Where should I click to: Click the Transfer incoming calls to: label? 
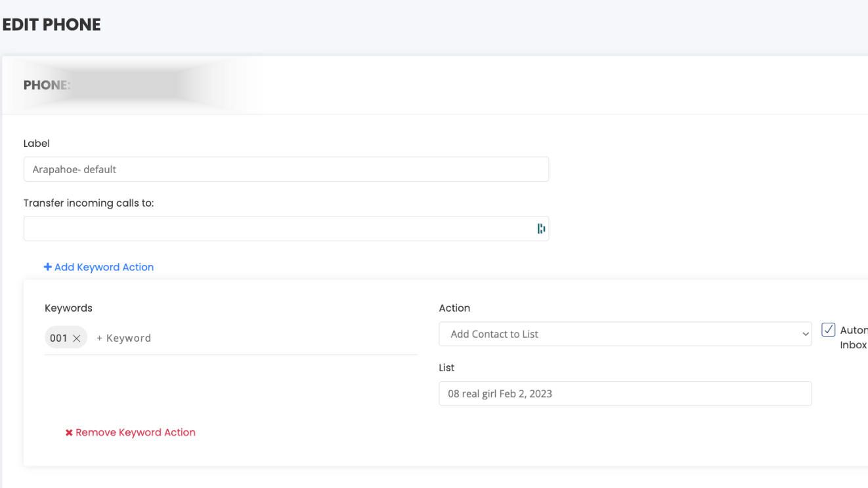coord(89,203)
